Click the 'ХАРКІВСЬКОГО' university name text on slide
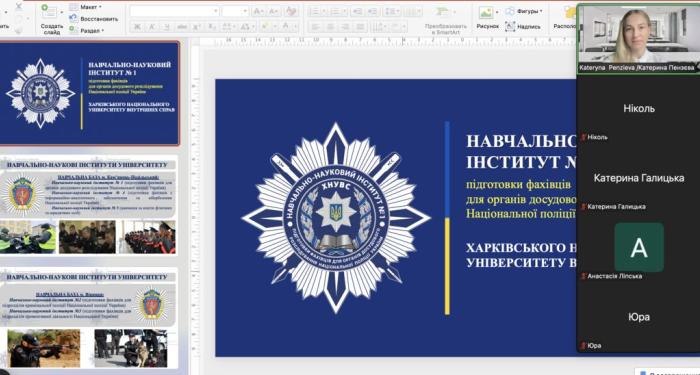 coord(521,247)
